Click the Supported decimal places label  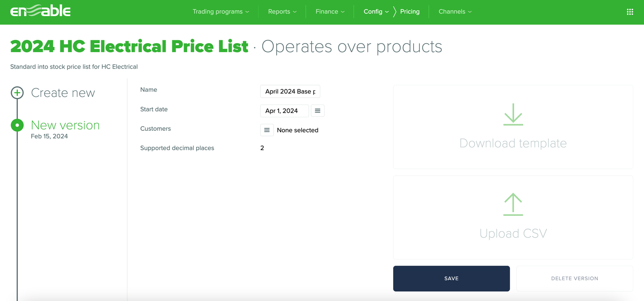click(177, 148)
